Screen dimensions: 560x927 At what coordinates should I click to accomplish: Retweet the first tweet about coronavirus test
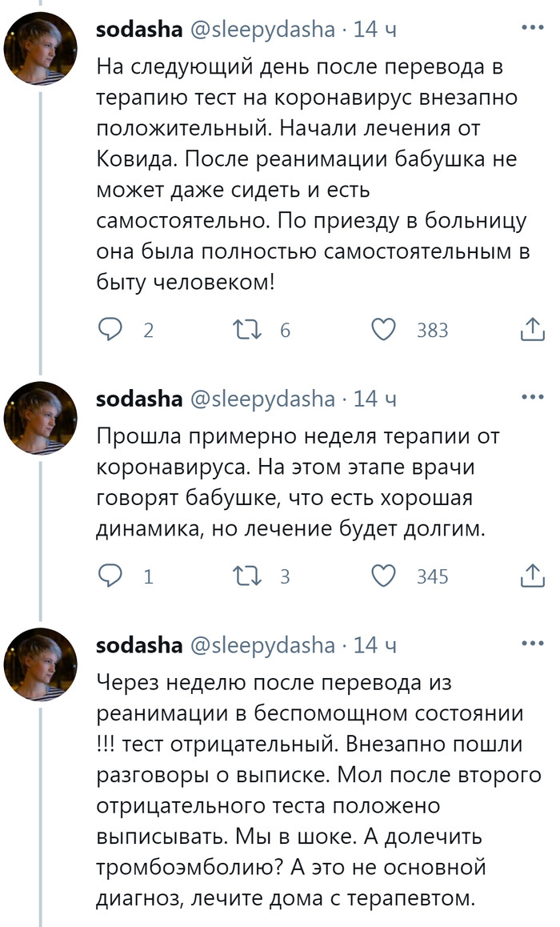click(x=242, y=329)
